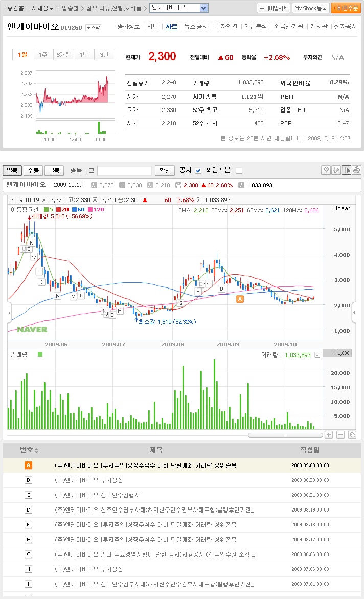Switch the chart to 월봉 monthly candles

[54, 170]
